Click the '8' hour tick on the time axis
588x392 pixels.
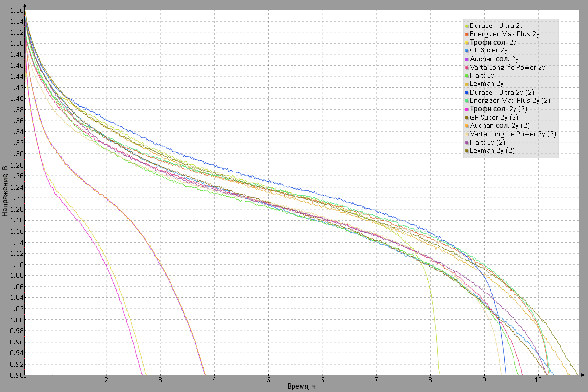pos(430,380)
